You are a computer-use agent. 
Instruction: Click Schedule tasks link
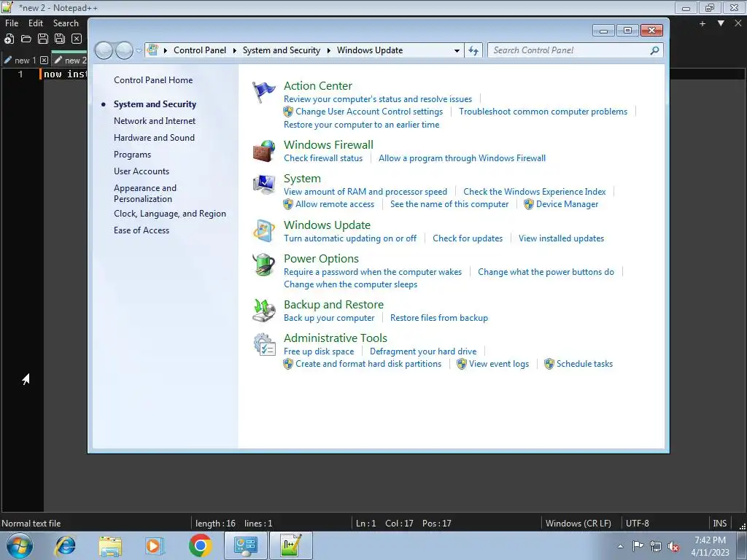(x=584, y=364)
